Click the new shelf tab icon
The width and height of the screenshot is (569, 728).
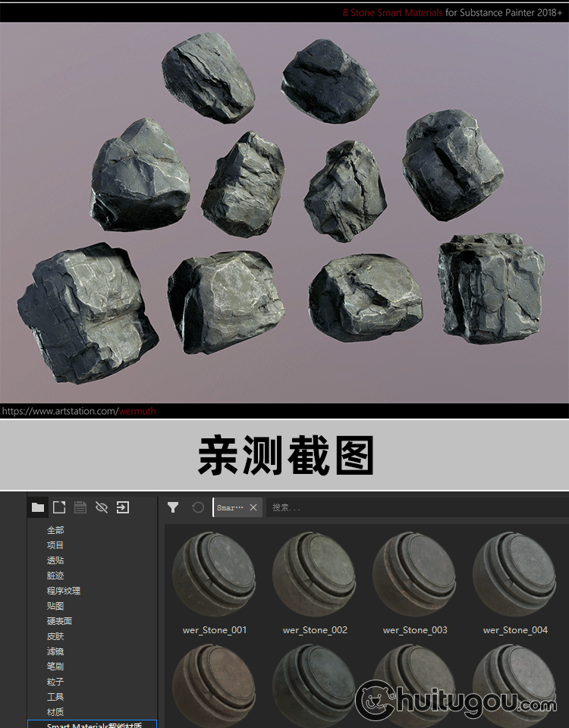tap(59, 507)
